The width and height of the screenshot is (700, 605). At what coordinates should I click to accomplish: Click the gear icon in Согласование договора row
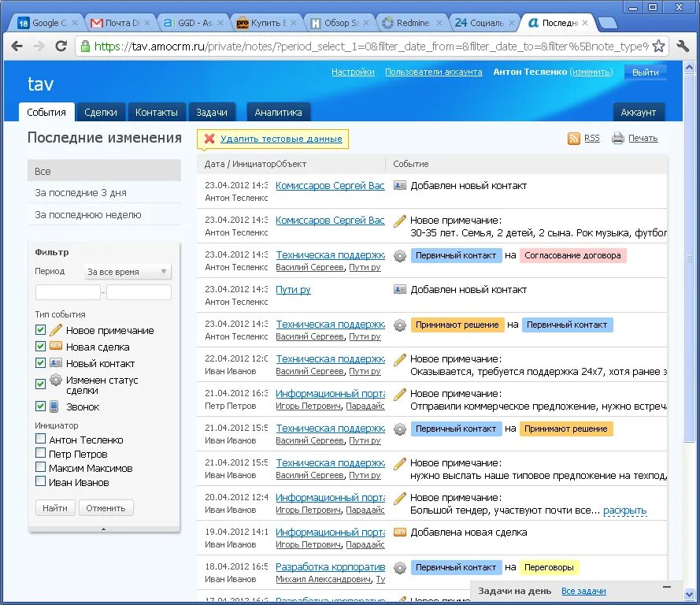399,256
